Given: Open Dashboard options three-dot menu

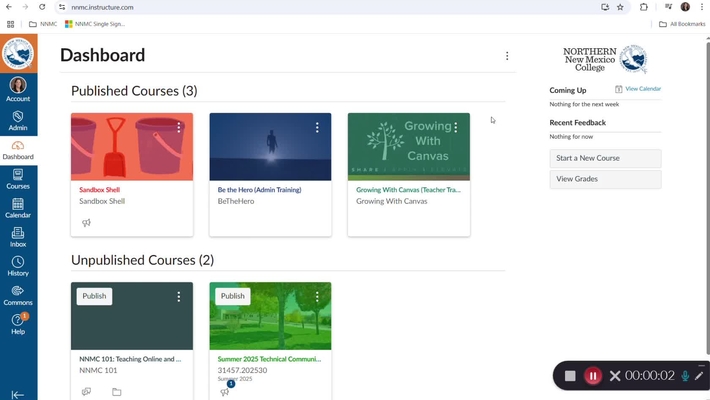Looking at the screenshot, I should click(x=507, y=56).
